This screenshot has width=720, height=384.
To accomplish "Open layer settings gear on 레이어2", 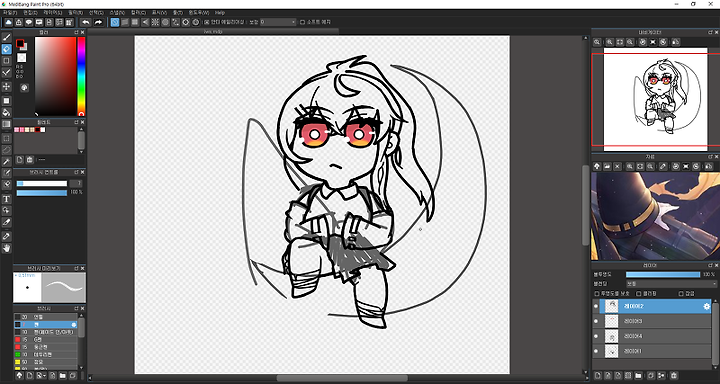I will [706, 306].
